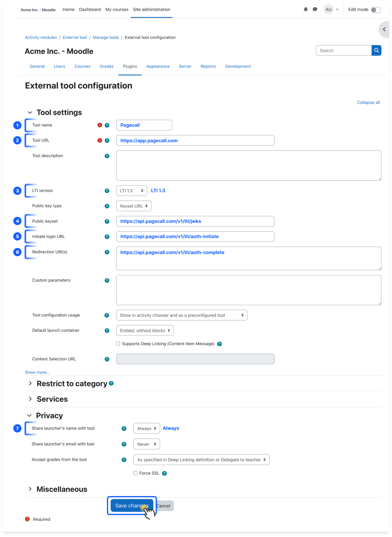The height and width of the screenshot is (537, 392).
Task: Switch to the Grades tab
Action: pos(107,66)
